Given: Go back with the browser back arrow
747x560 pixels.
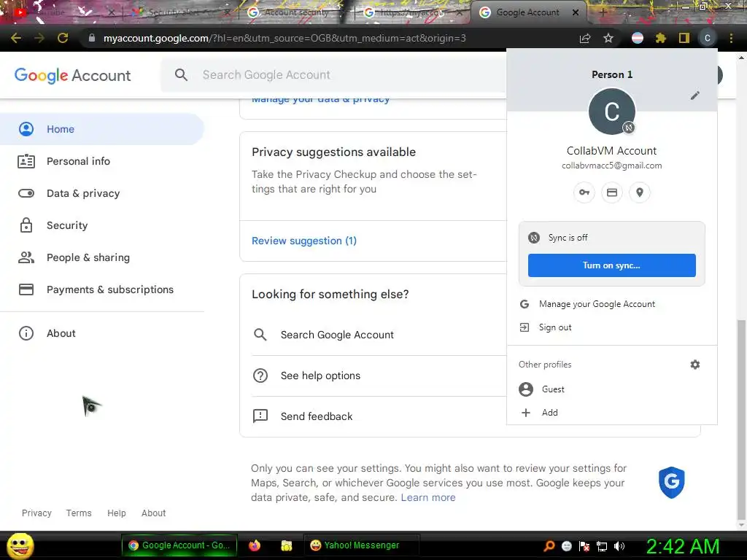Looking at the screenshot, I should [16, 38].
